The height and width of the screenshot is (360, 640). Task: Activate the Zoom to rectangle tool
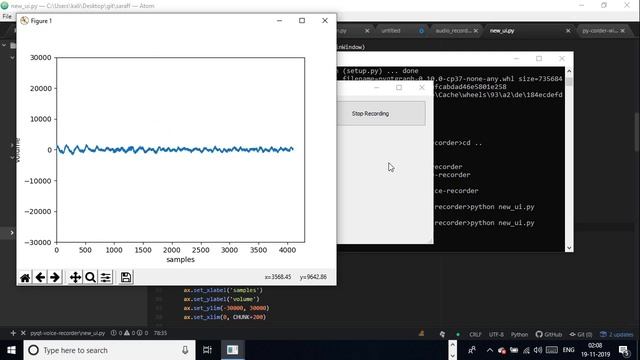pos(90,278)
